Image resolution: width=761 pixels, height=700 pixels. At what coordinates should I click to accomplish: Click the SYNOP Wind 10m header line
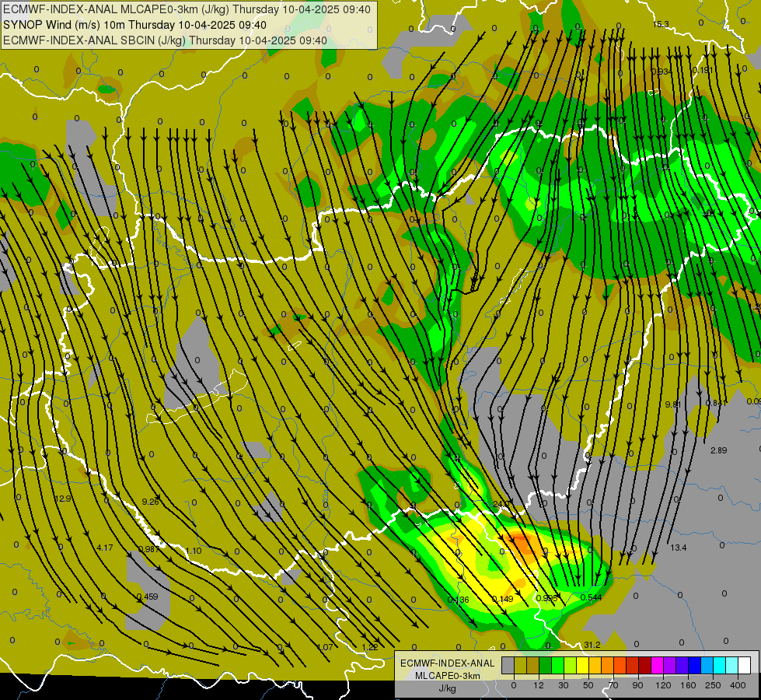(x=134, y=25)
